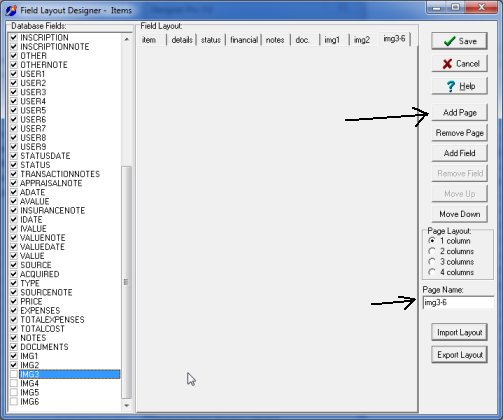503x420 pixels.
Task: Uncheck the INSCRIPTION field checkbox
Action: (14, 37)
